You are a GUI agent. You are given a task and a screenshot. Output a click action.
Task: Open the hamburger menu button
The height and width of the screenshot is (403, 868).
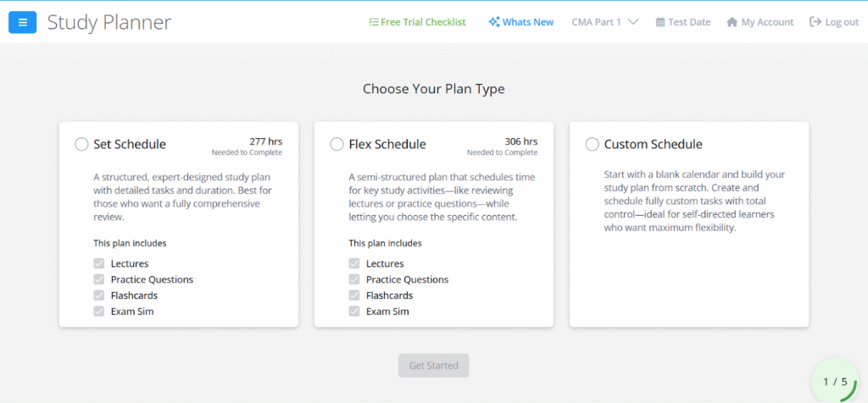(x=22, y=22)
